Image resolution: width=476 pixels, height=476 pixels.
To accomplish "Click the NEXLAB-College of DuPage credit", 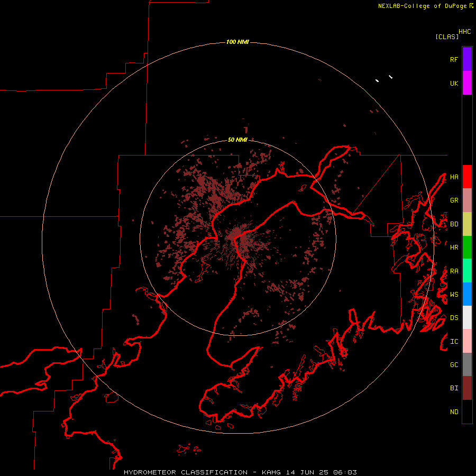I will pyautogui.click(x=422, y=6).
